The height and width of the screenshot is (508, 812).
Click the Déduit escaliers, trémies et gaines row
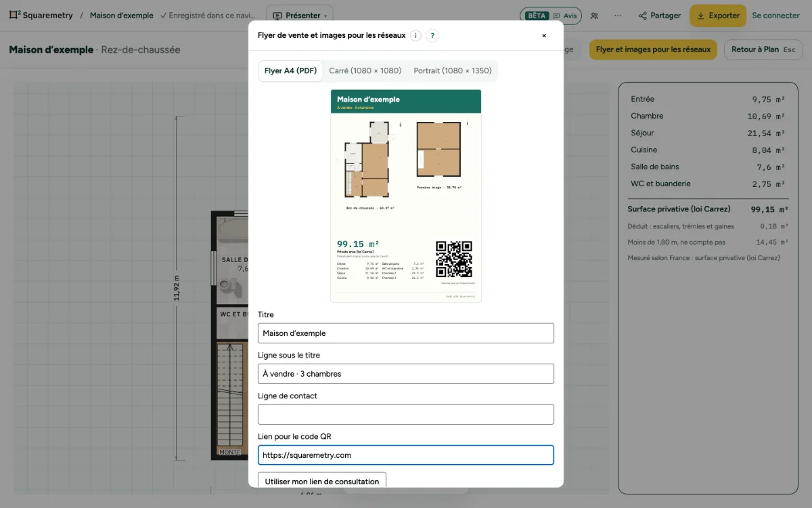pos(708,226)
